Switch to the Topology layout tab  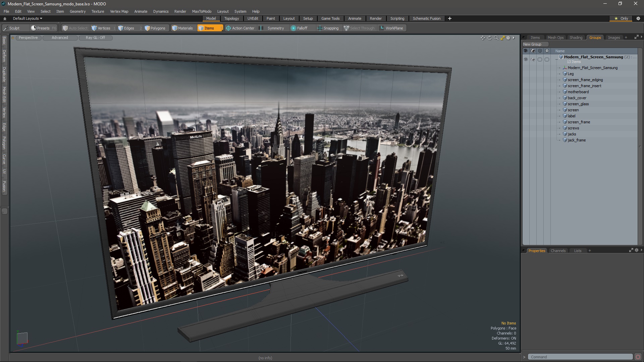pos(231,18)
